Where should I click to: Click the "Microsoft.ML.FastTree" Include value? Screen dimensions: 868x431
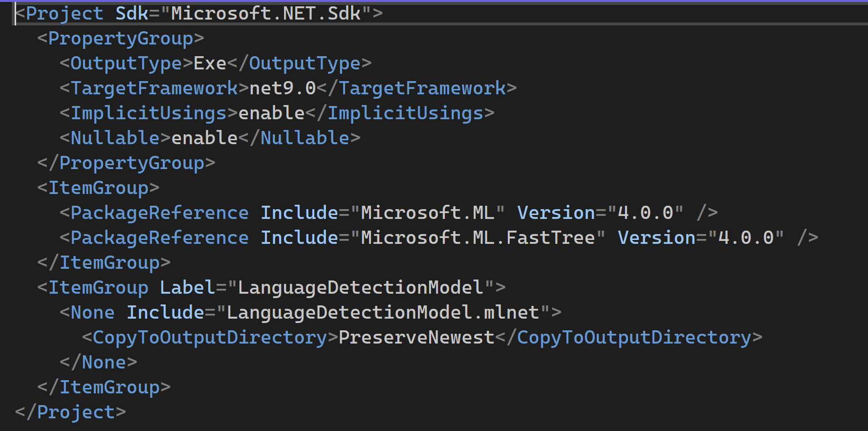(478, 237)
